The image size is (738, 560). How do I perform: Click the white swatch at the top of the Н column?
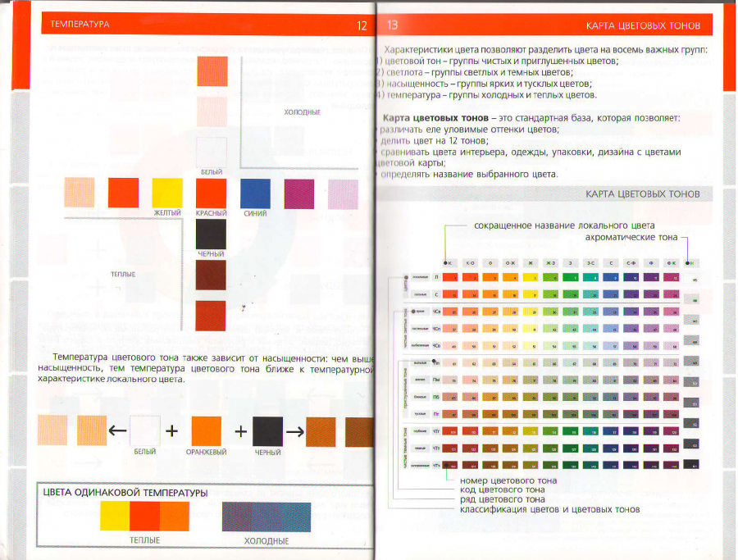[x=691, y=280]
